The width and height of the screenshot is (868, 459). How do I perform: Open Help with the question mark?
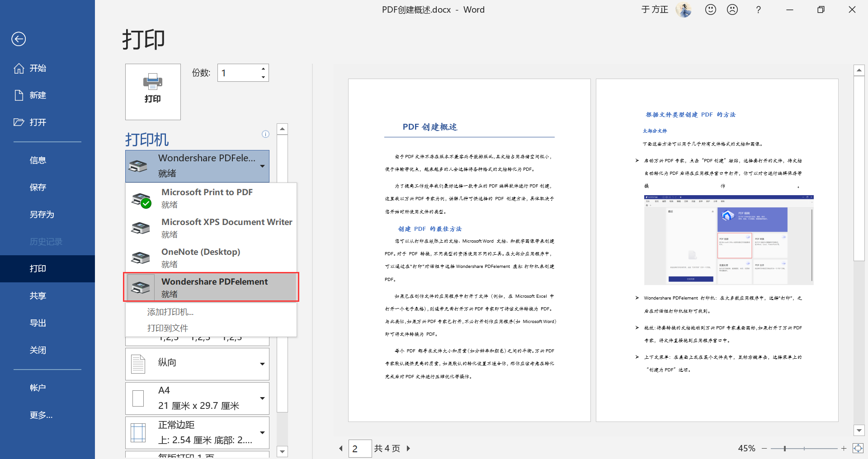pos(759,9)
